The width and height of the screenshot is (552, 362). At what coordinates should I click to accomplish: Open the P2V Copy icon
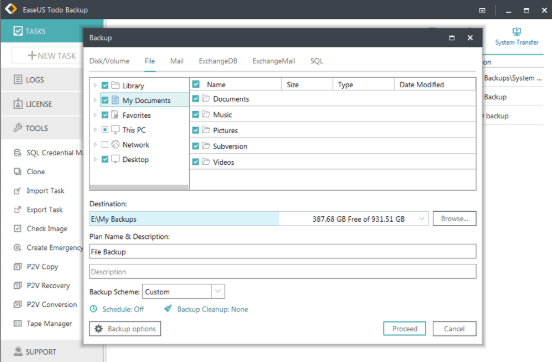point(17,267)
